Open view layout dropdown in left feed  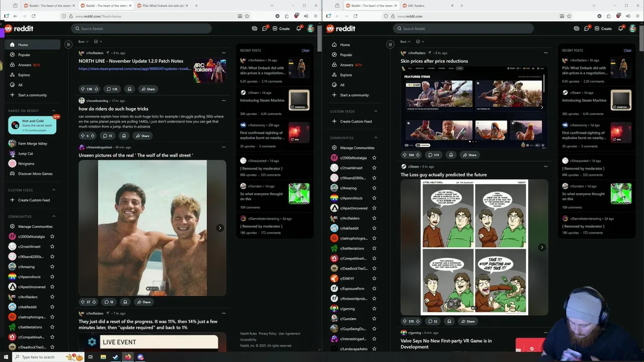[97, 42]
